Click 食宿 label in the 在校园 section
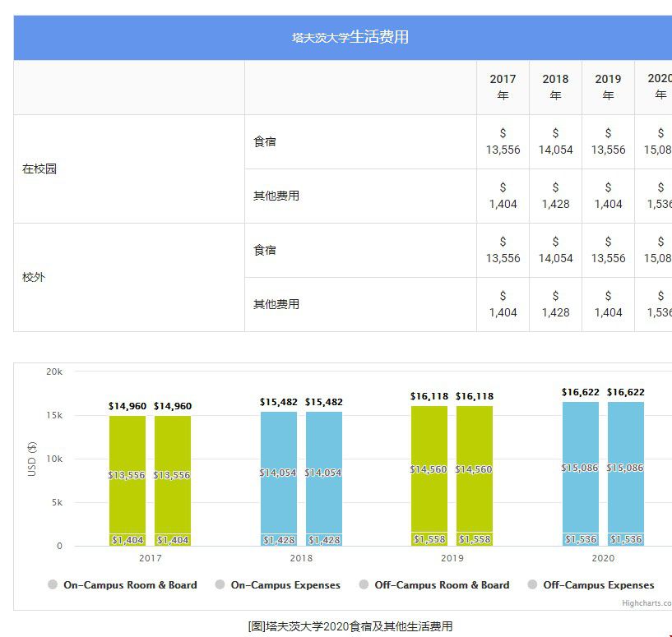 point(264,141)
